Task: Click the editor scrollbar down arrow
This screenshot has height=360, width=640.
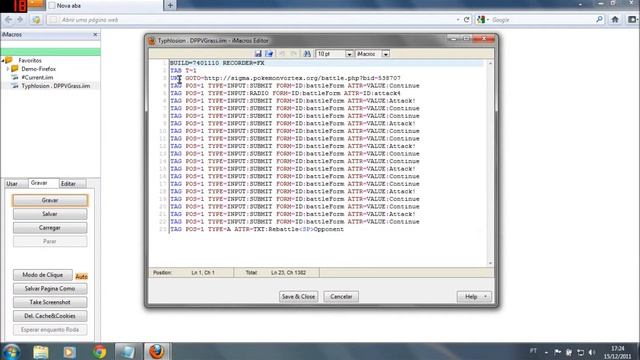Action: coord(490,263)
